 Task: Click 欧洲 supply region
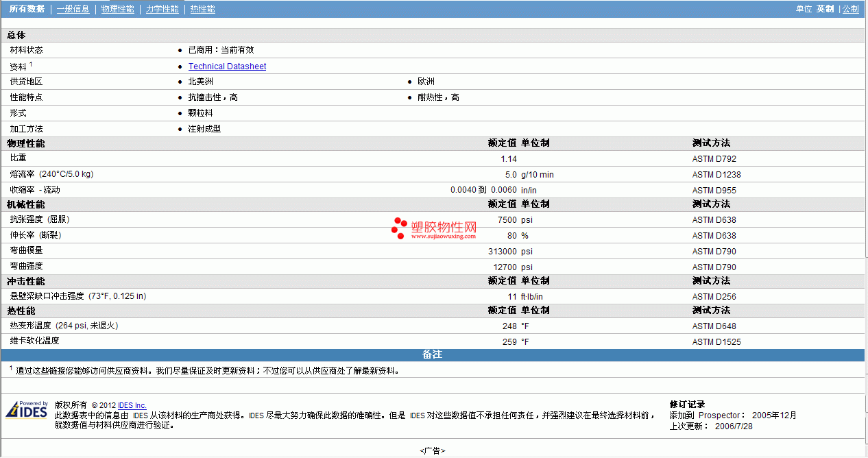click(426, 82)
